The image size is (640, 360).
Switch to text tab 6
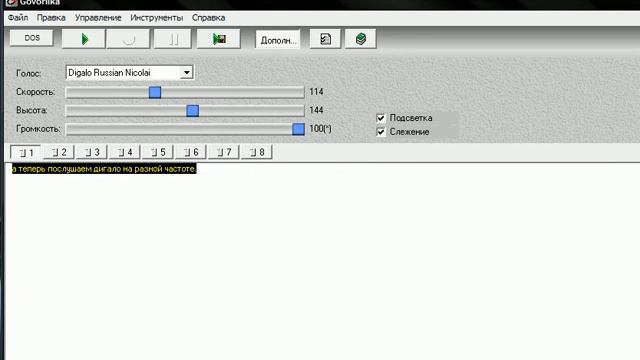point(191,152)
